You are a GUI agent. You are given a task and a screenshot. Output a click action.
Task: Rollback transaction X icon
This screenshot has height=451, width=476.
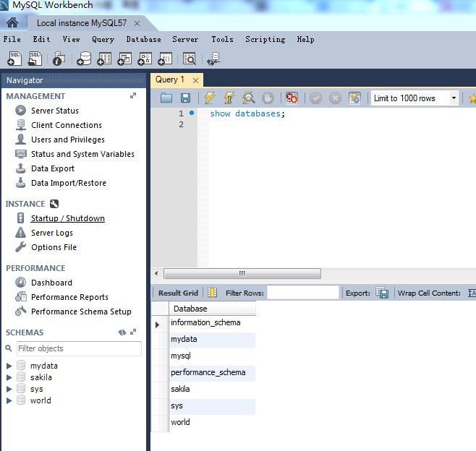[335, 98]
